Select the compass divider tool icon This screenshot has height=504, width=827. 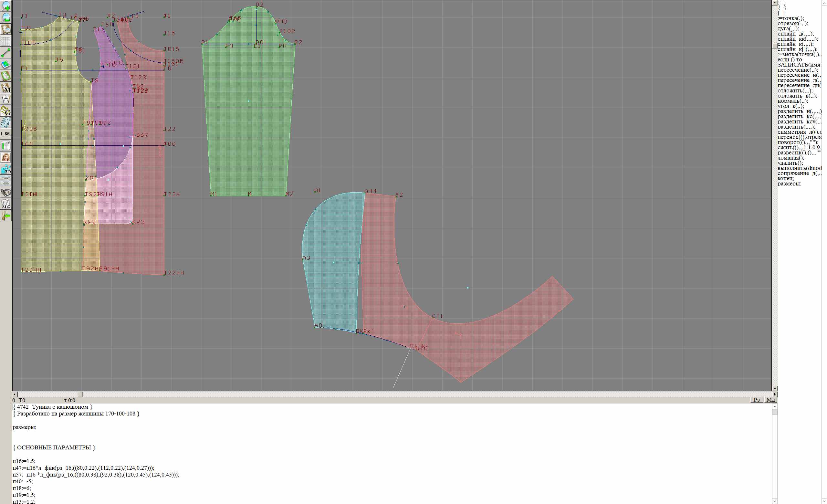pyautogui.click(x=6, y=99)
